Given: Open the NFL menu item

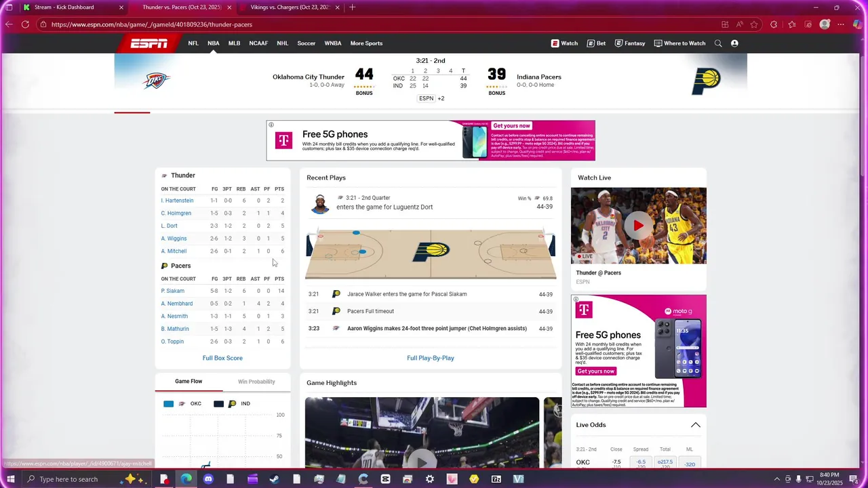Looking at the screenshot, I should click(193, 43).
